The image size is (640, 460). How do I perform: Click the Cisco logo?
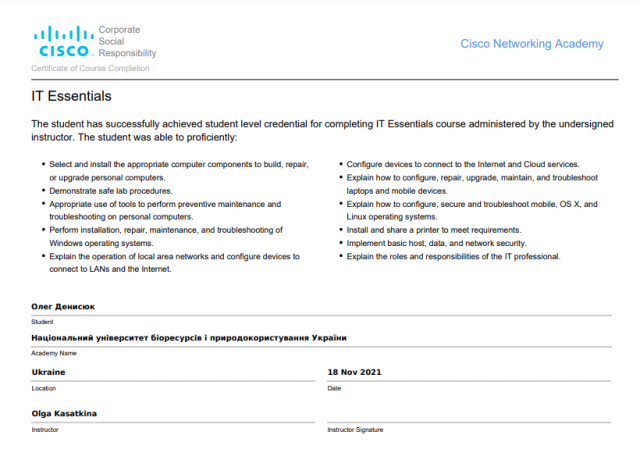(x=64, y=41)
